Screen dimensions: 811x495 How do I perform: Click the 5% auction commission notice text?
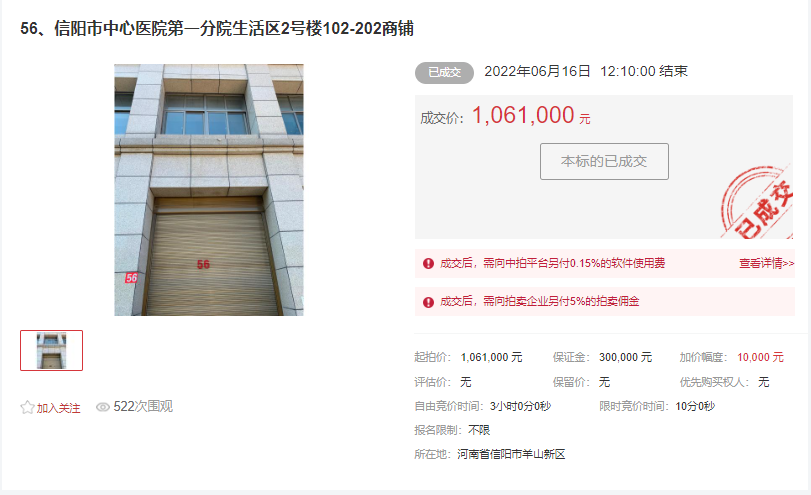coord(539,302)
